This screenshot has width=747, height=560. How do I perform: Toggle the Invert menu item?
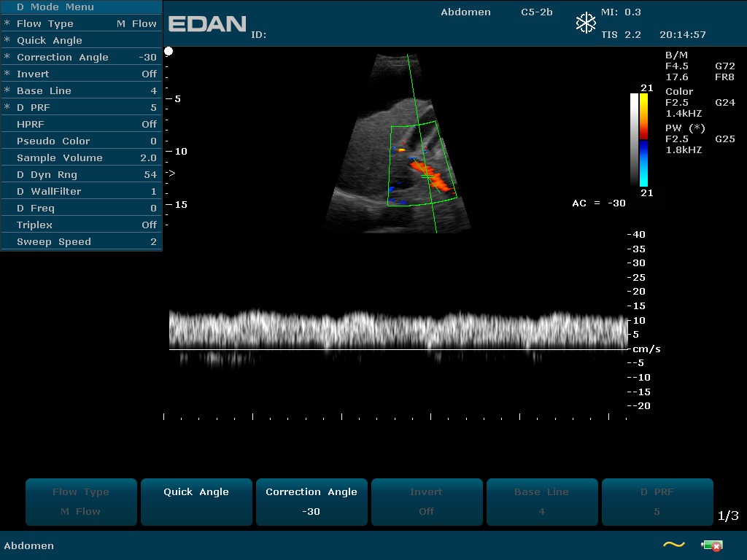pos(81,74)
